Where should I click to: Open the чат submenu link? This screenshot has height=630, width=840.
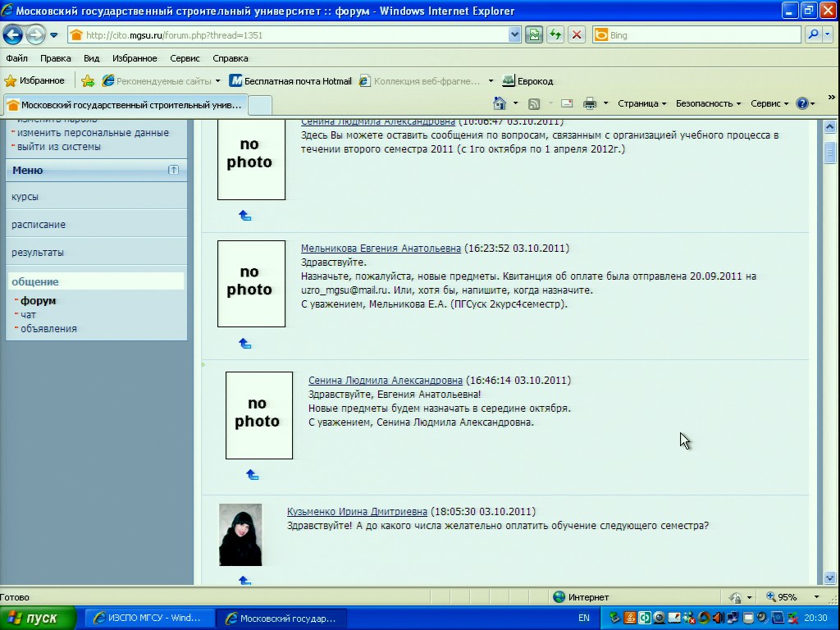(28, 315)
